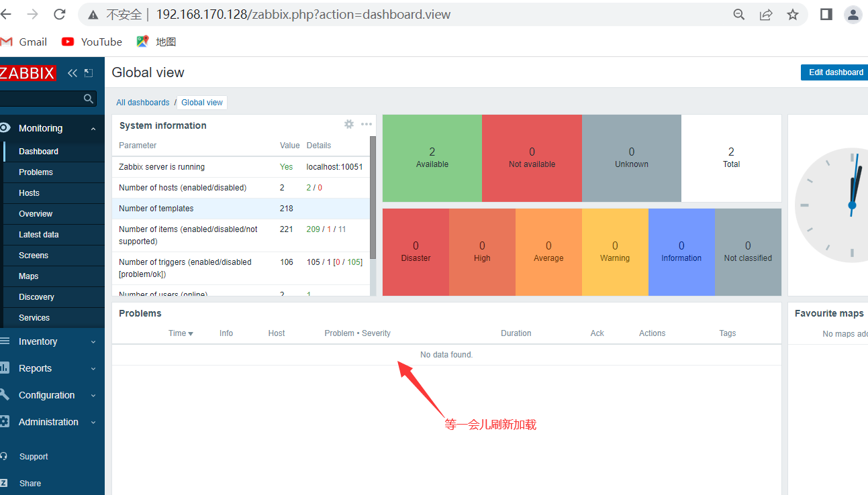Open the YouTube bookmark
This screenshot has height=495, width=868.
point(92,42)
